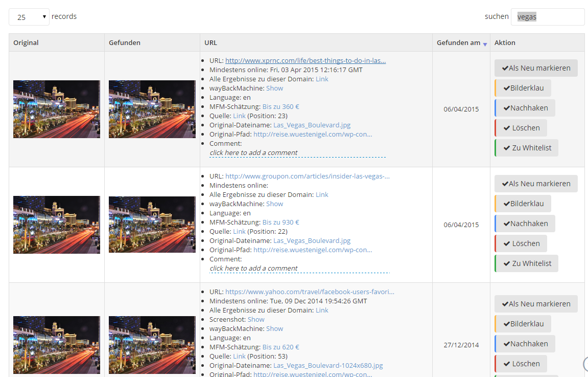Mark xprnc row as Bilderklau
This screenshot has height=377, width=588.
point(523,88)
